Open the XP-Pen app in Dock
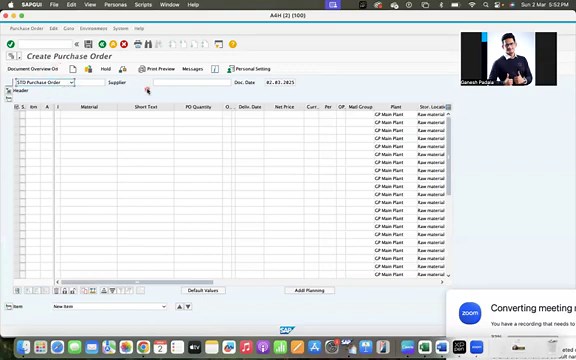576x360 pixels. tap(459, 347)
